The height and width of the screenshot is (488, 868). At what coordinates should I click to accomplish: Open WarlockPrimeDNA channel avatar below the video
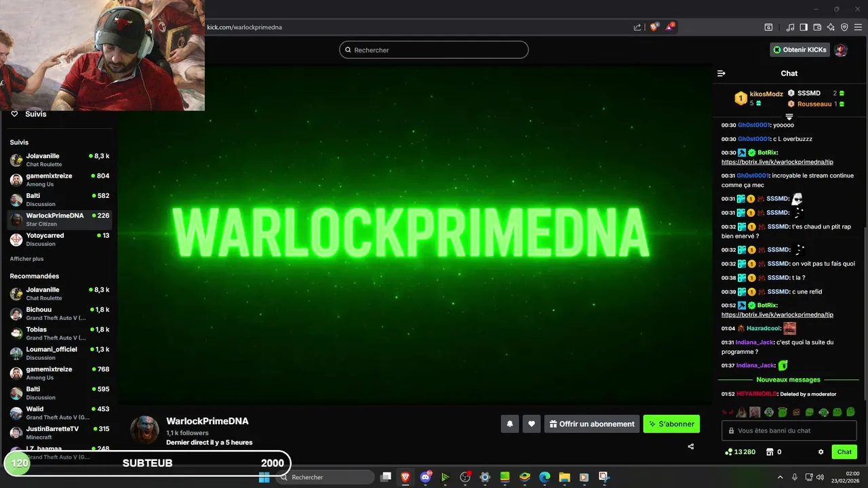tap(144, 430)
